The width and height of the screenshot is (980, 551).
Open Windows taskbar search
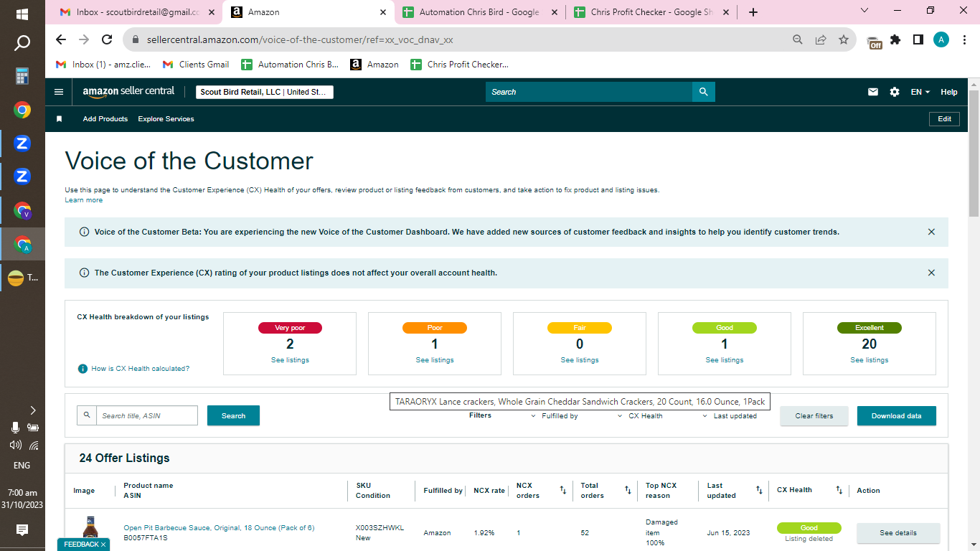[x=22, y=44]
